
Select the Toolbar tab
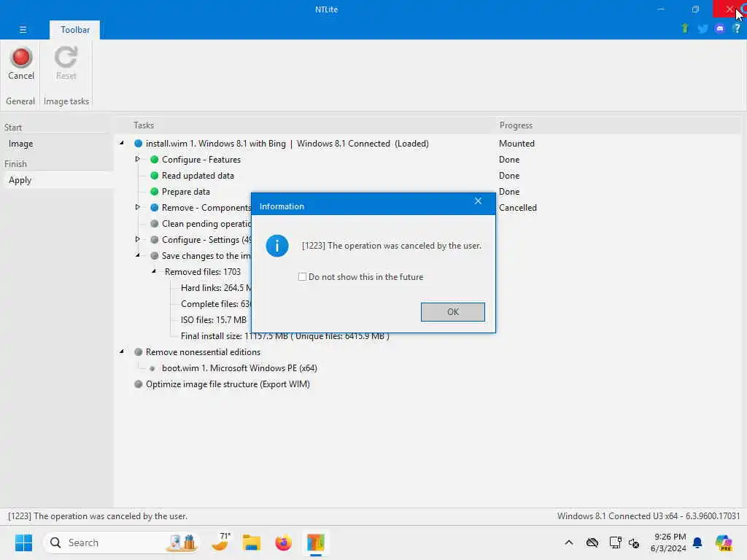75,29
